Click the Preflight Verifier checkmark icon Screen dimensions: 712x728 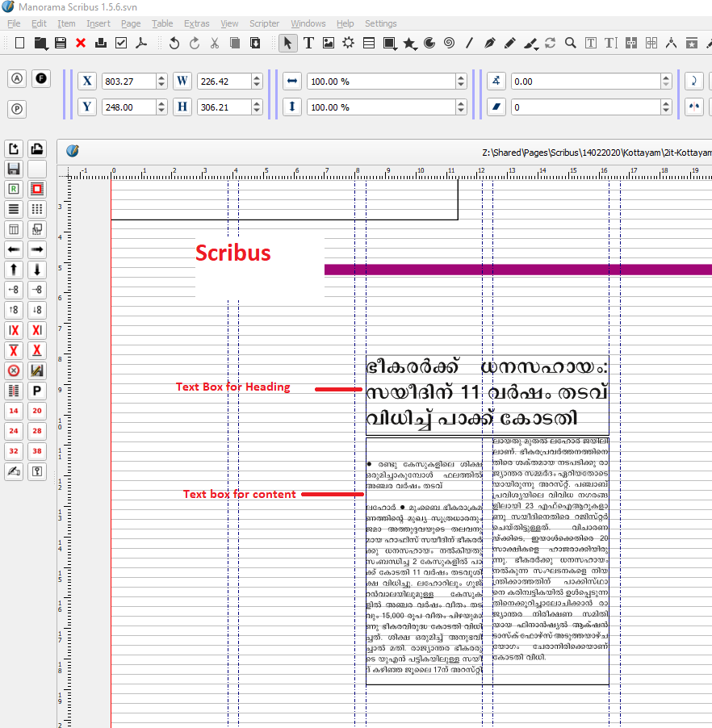pos(121,43)
